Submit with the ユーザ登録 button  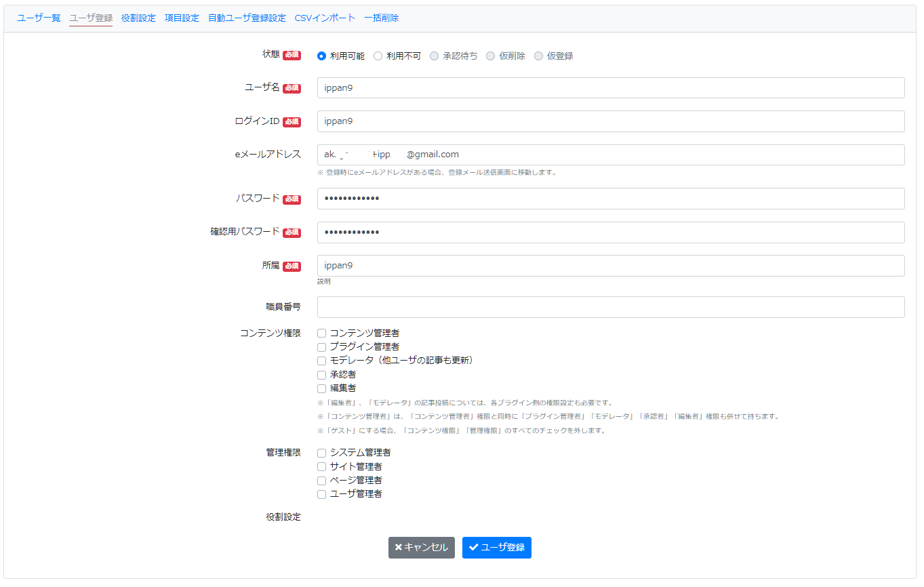[497, 548]
